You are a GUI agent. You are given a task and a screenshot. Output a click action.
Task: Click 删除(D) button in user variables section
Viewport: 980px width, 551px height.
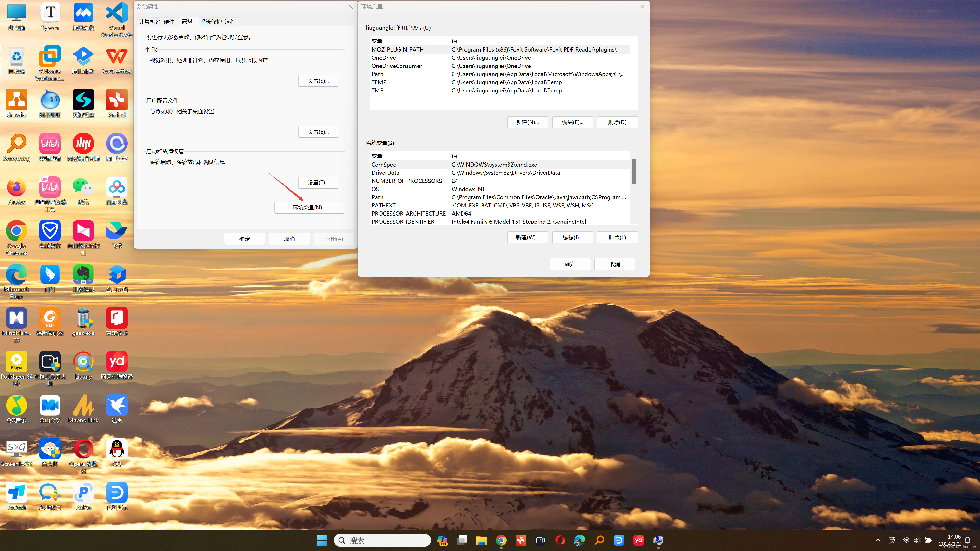[617, 122]
